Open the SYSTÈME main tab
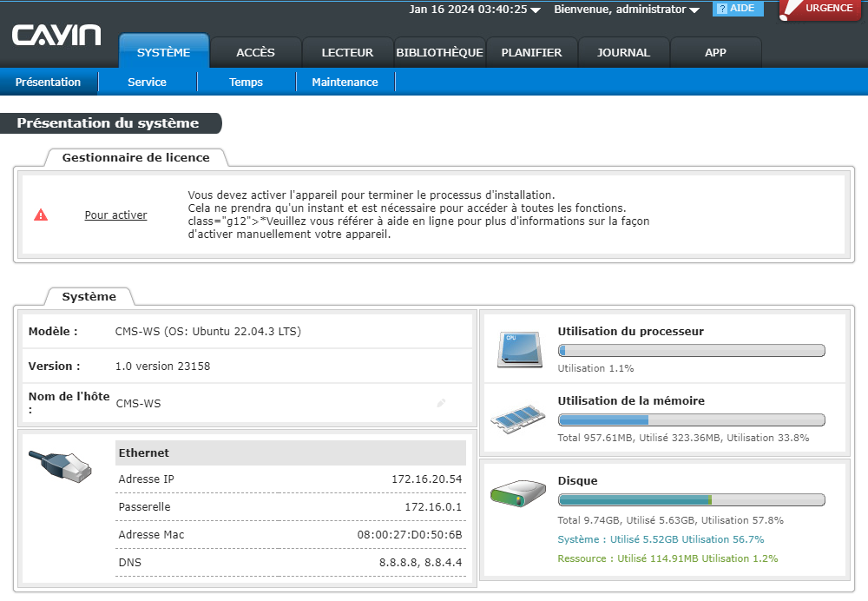This screenshot has width=868, height=601. pyautogui.click(x=164, y=52)
